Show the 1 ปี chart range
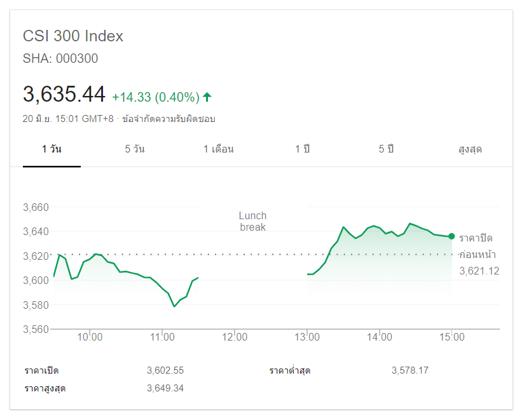The width and height of the screenshot is (524, 420). click(302, 149)
